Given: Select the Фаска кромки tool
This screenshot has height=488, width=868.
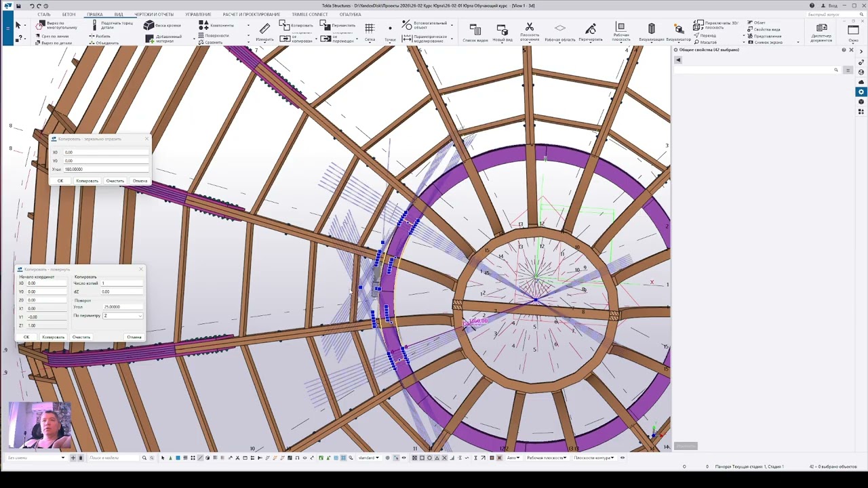Looking at the screenshot, I should click(x=163, y=25).
